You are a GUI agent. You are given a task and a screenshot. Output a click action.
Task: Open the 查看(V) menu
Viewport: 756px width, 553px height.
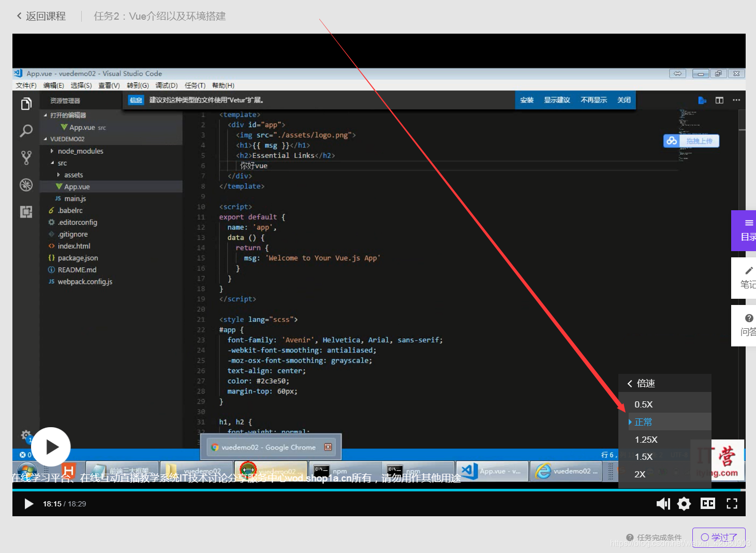coord(109,85)
